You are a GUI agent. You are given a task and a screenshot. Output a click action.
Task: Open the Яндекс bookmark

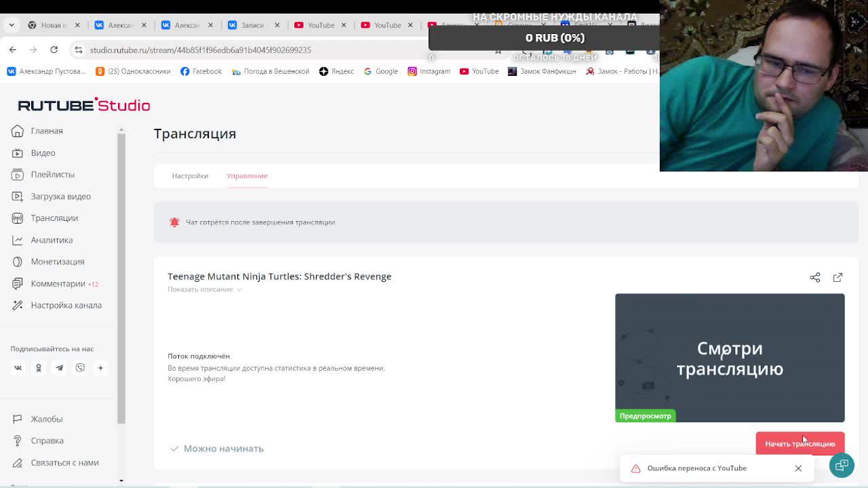tap(336, 71)
